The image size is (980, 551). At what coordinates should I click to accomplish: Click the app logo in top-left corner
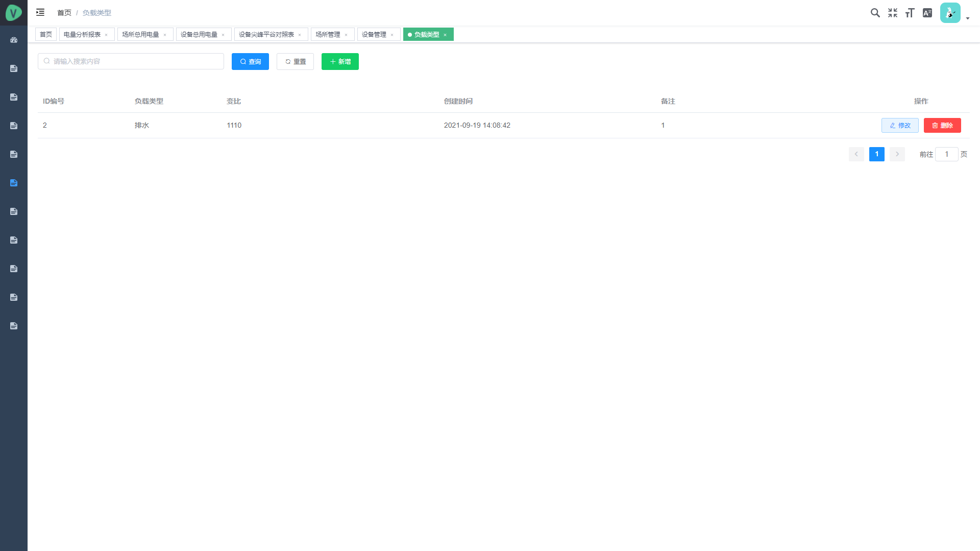pos(14,13)
